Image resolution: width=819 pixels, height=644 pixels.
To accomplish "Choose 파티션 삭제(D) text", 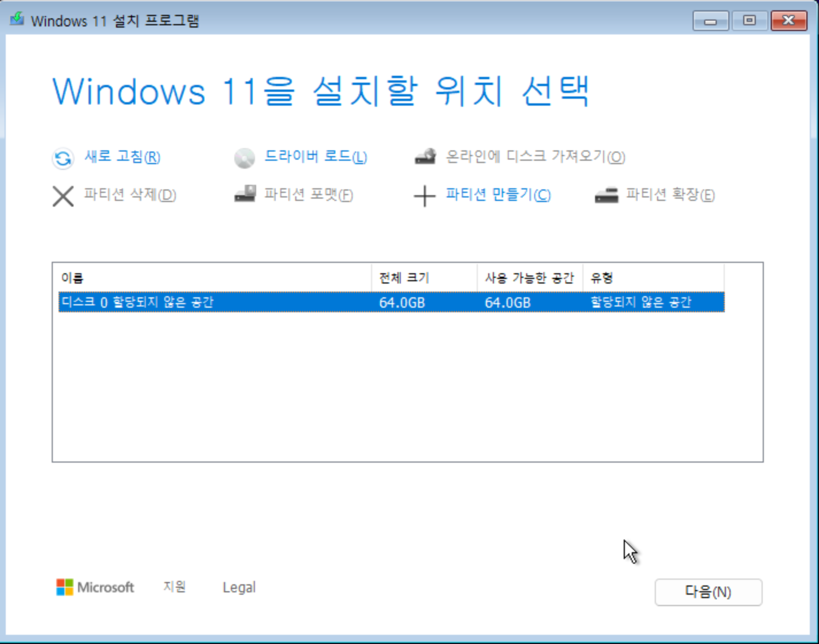I will (x=130, y=195).
